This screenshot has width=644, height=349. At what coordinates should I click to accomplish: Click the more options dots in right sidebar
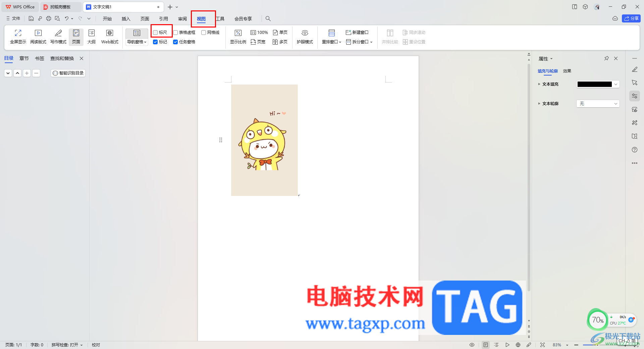coord(635,163)
